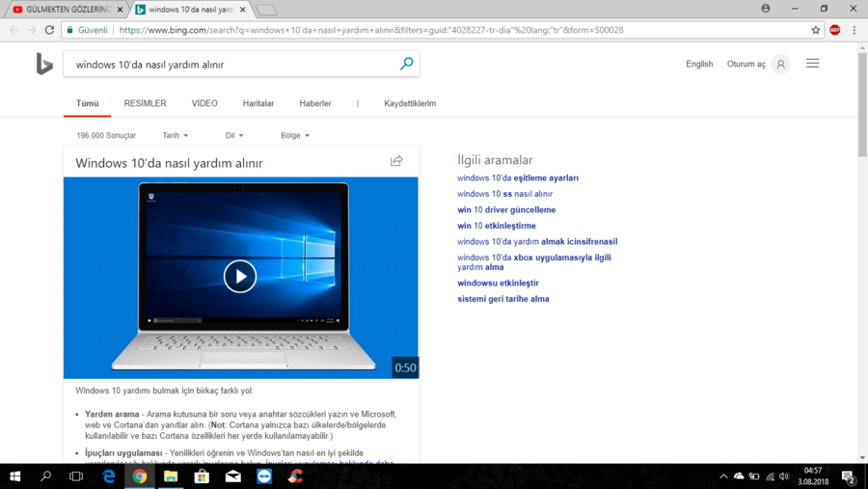Click the 196.000 Sonuçlar result count text
This screenshot has height=489, width=868.
point(106,135)
